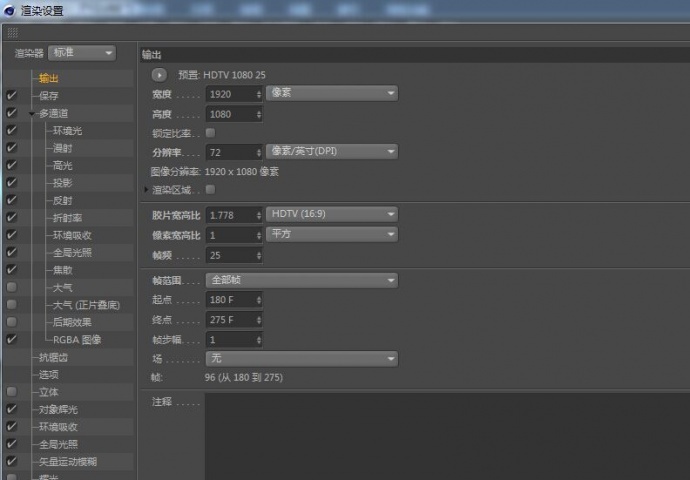690x480 pixels.
Task: Click the 宽度 stepper arrows
Action: (x=259, y=94)
